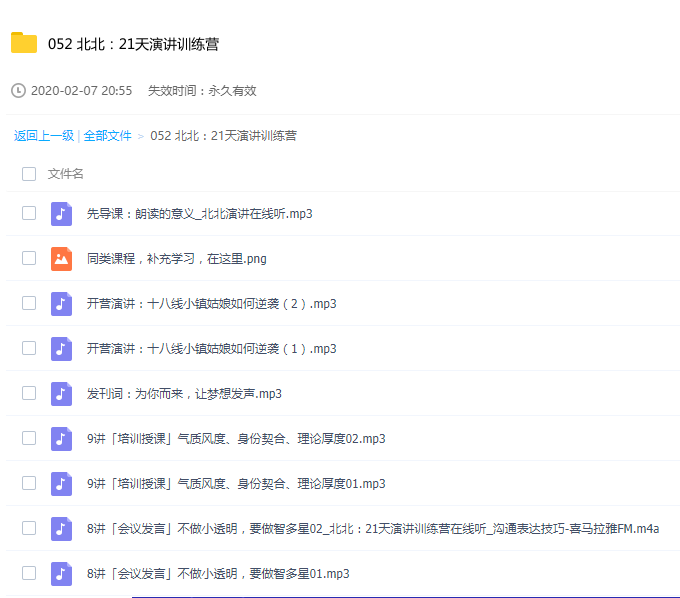Check the box for 8讲 智多星01.mp3
680x598 pixels.
pos(29,573)
